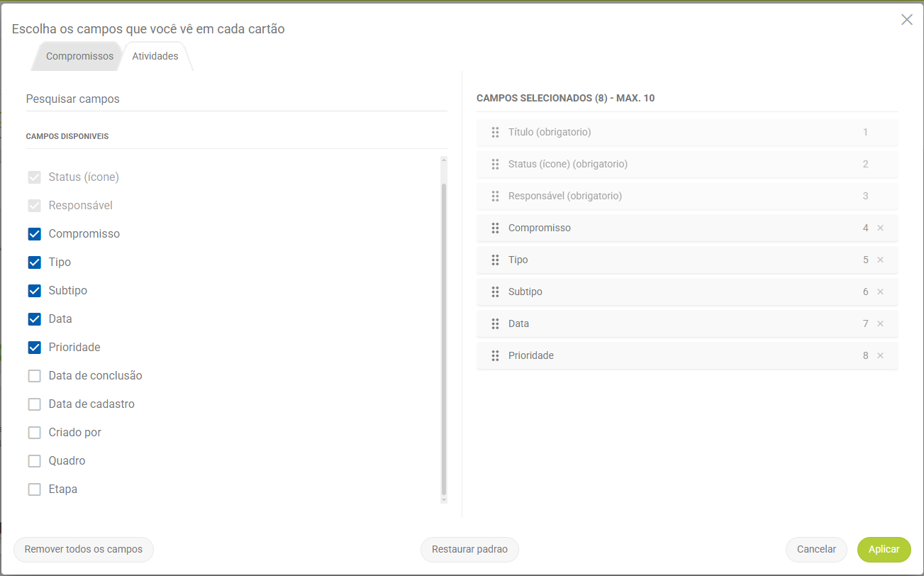Check the Criado por field option

coord(34,433)
